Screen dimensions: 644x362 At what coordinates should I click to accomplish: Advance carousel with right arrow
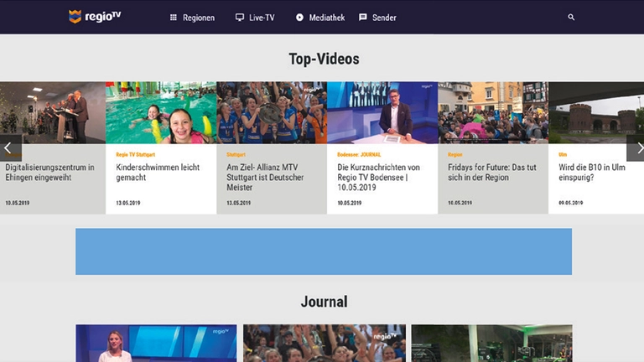[x=636, y=147]
